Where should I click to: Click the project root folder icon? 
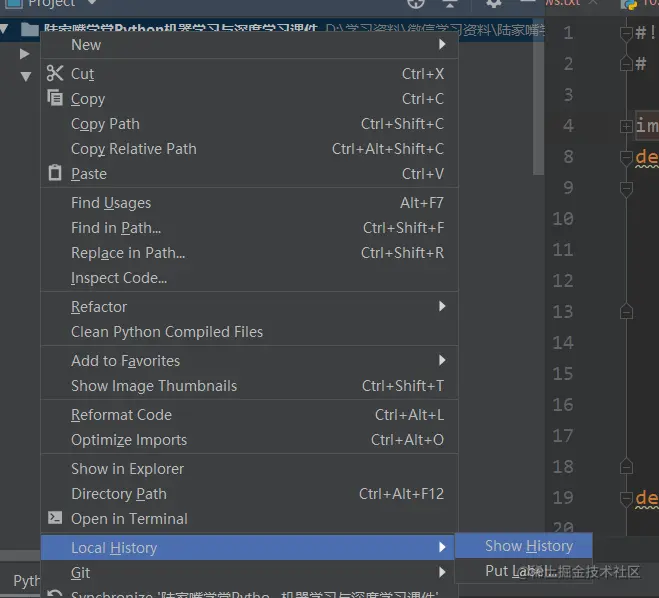tap(29, 29)
